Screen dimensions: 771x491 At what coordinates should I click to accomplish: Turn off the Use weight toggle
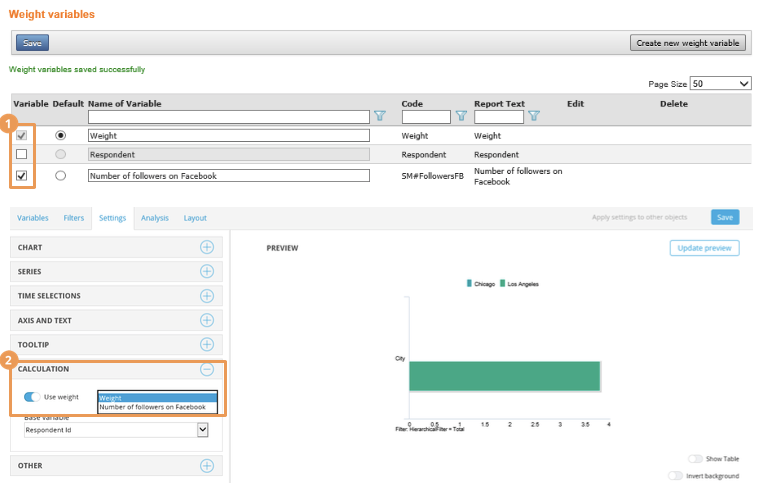[x=32, y=397]
